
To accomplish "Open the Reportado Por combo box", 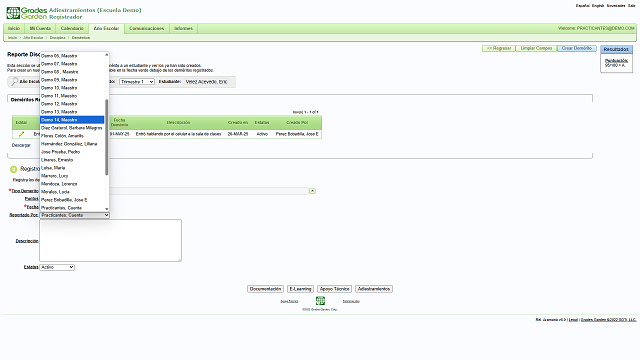I will click(74, 215).
